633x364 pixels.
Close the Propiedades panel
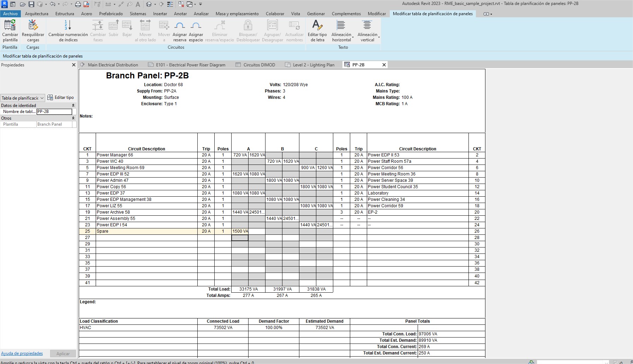(74, 65)
